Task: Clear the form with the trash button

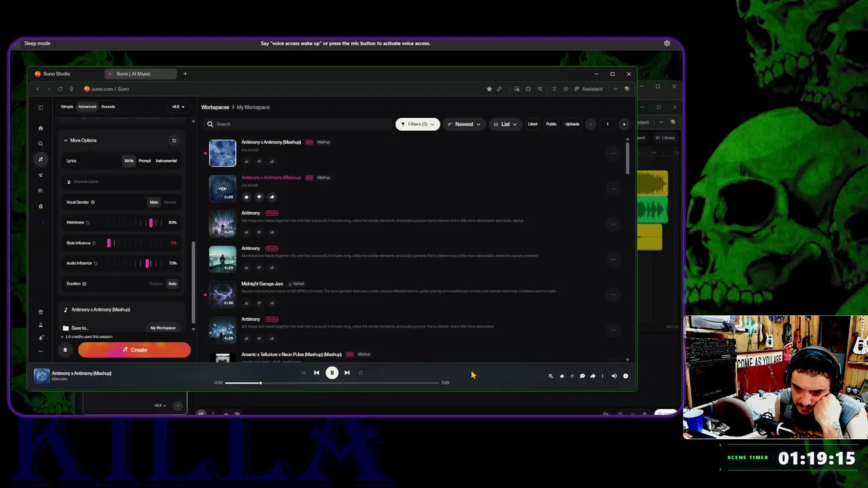Action: [x=65, y=350]
